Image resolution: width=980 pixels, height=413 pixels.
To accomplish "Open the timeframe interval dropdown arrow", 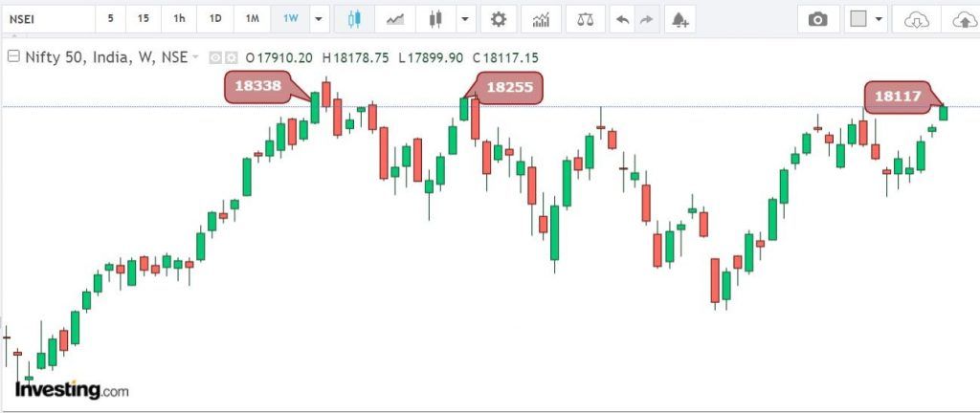I will [x=320, y=19].
